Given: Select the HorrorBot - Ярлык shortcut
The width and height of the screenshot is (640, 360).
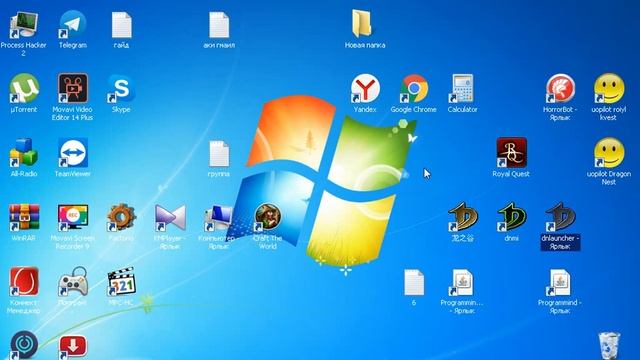Looking at the screenshot, I should pos(560,88).
